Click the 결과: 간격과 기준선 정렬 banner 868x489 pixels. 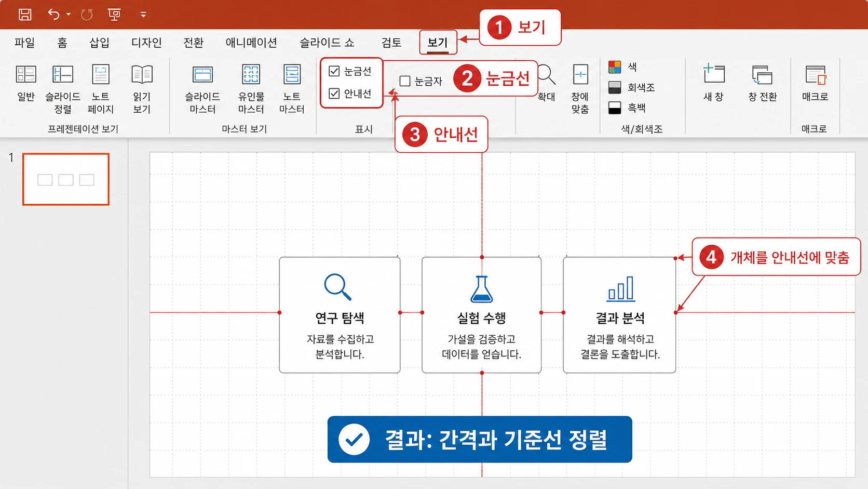pos(480,439)
